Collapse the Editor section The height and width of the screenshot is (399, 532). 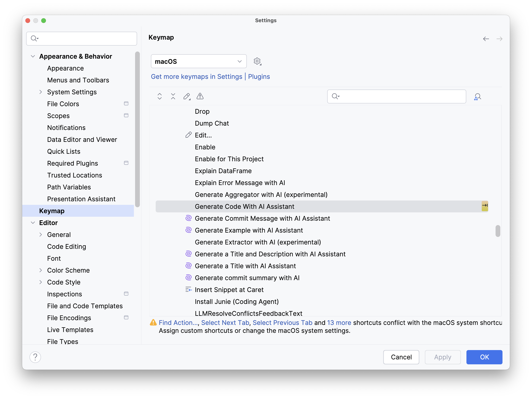pos(33,223)
